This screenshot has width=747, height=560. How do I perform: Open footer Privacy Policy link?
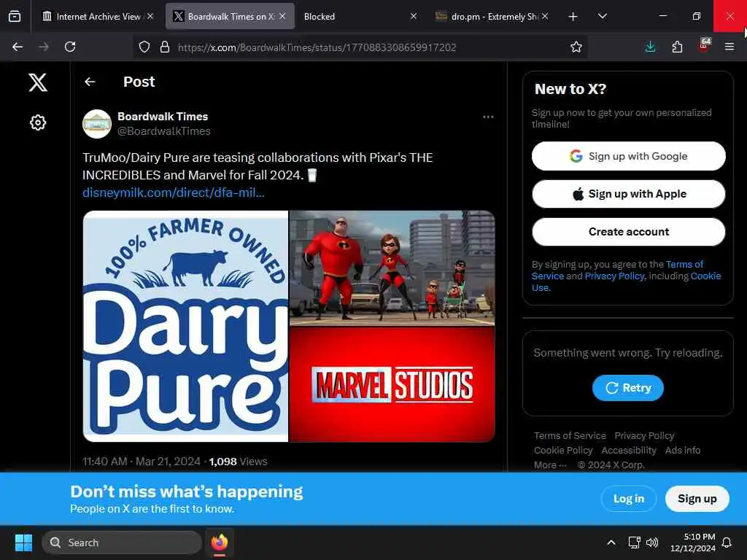click(x=644, y=436)
